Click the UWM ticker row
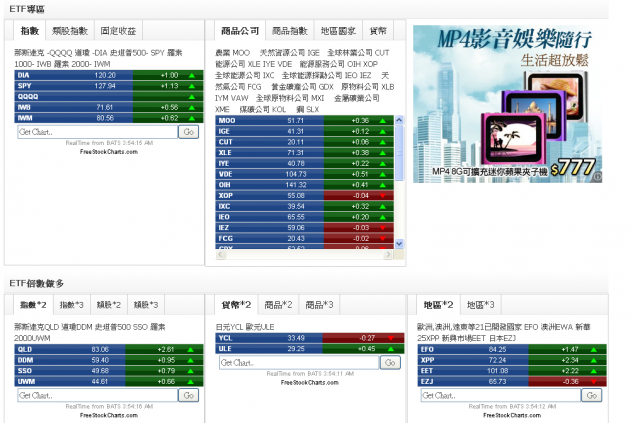 109,381
